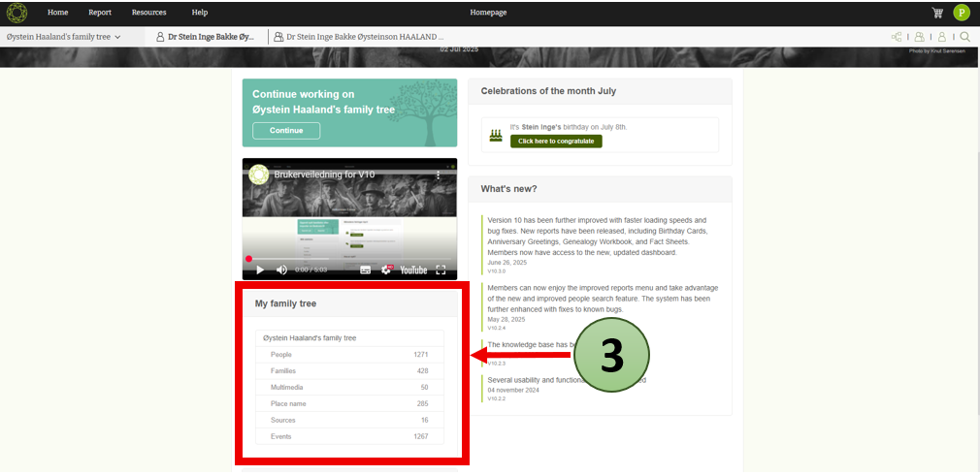
Task: Open YouTube video settings gear
Action: click(x=386, y=270)
